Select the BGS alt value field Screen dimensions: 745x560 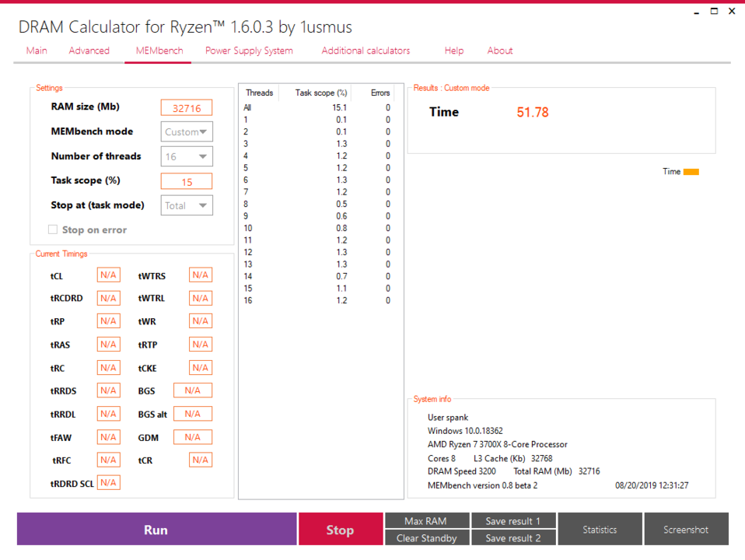192,414
